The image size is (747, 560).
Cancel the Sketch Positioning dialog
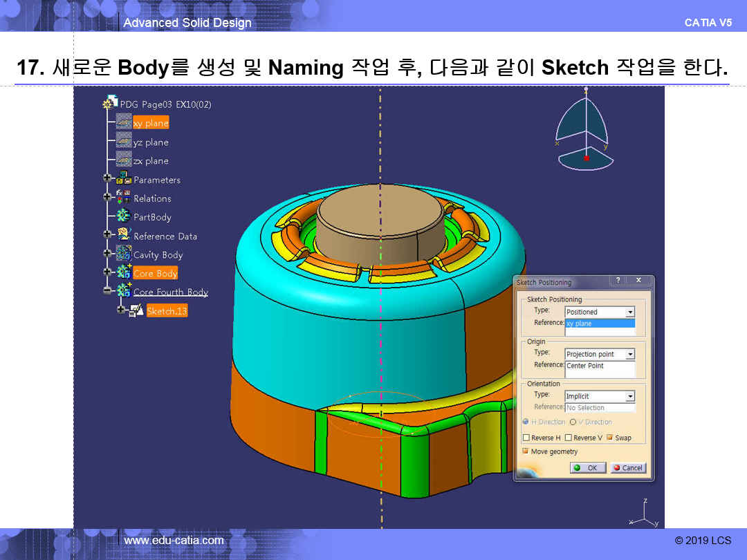point(627,468)
